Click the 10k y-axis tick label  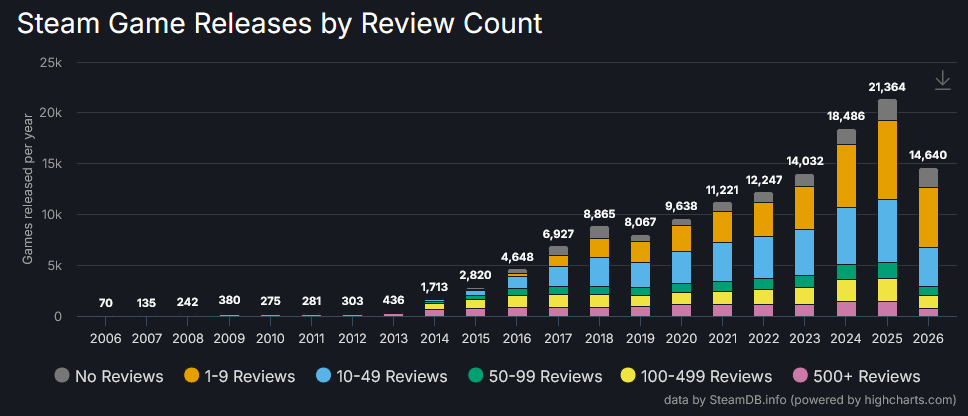coord(51,215)
